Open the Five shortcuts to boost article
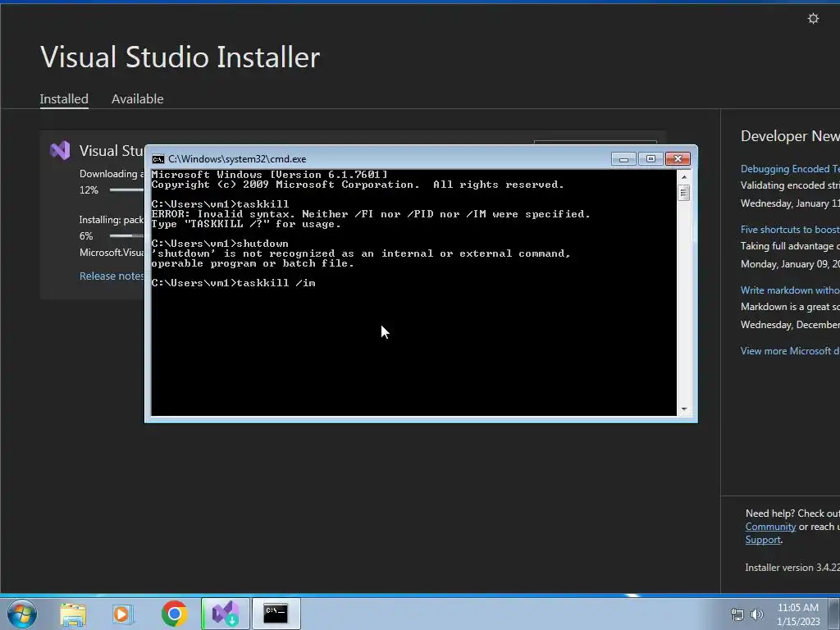This screenshot has width=840, height=630. click(x=790, y=230)
